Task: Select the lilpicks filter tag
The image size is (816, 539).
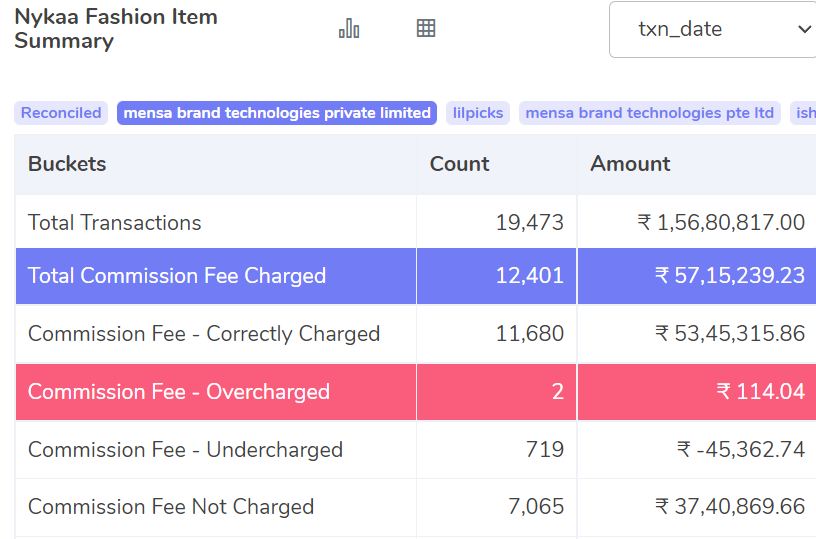Action: coord(478,113)
